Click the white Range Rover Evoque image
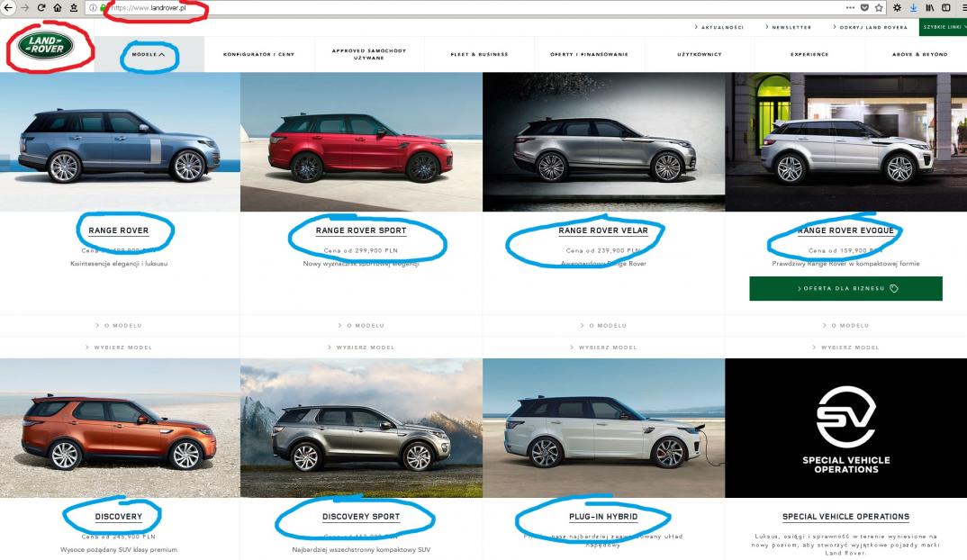 click(846, 142)
